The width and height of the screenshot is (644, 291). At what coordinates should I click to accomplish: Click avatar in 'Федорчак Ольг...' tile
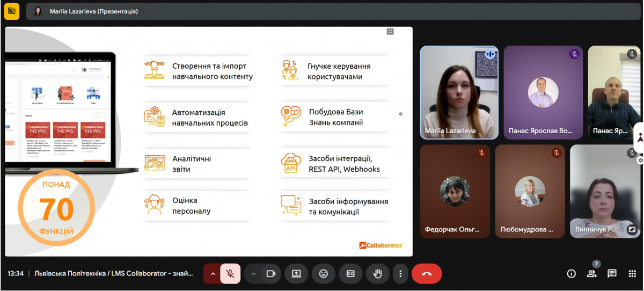tap(455, 191)
